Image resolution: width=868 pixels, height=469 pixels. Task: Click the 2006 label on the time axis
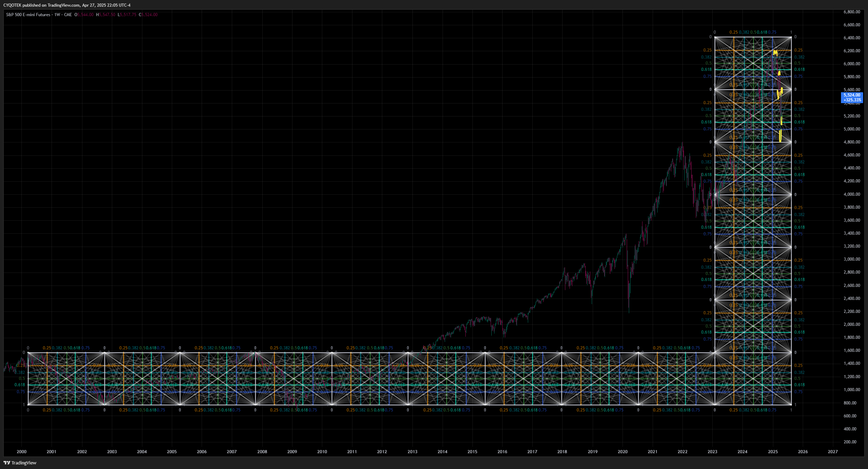pyautogui.click(x=202, y=452)
